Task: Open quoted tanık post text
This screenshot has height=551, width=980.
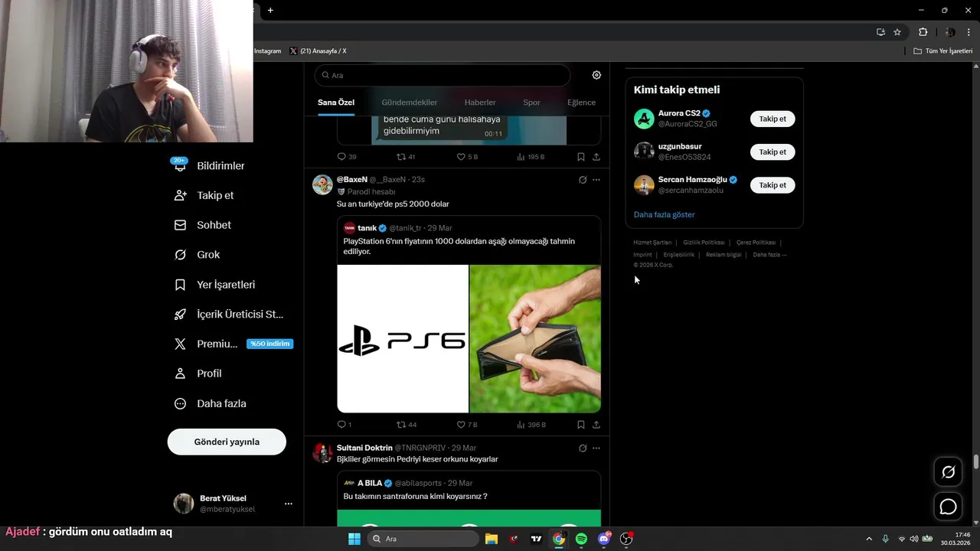Action: [459, 246]
